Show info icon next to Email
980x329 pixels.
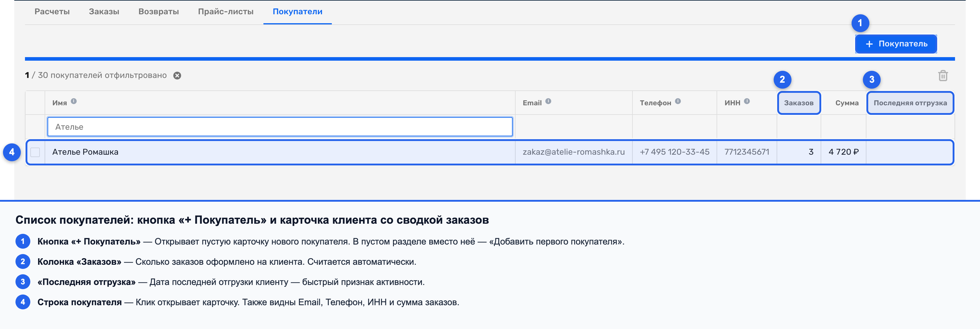(x=548, y=101)
